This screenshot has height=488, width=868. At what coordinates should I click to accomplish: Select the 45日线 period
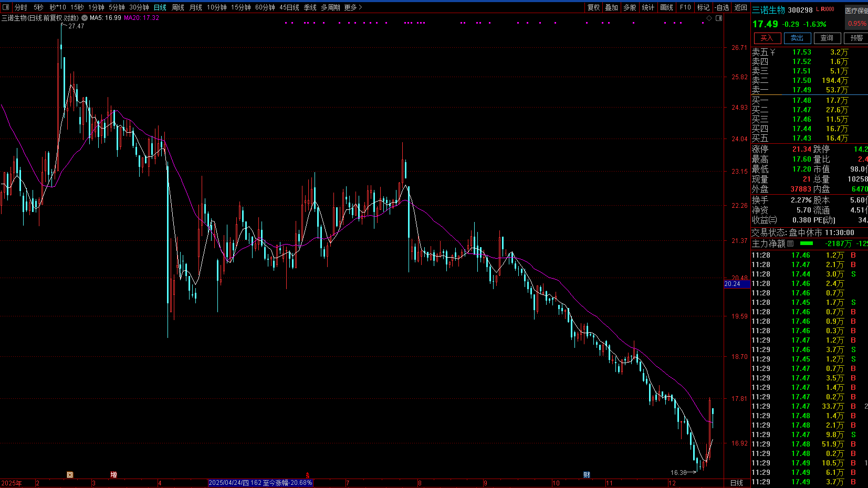pos(289,7)
